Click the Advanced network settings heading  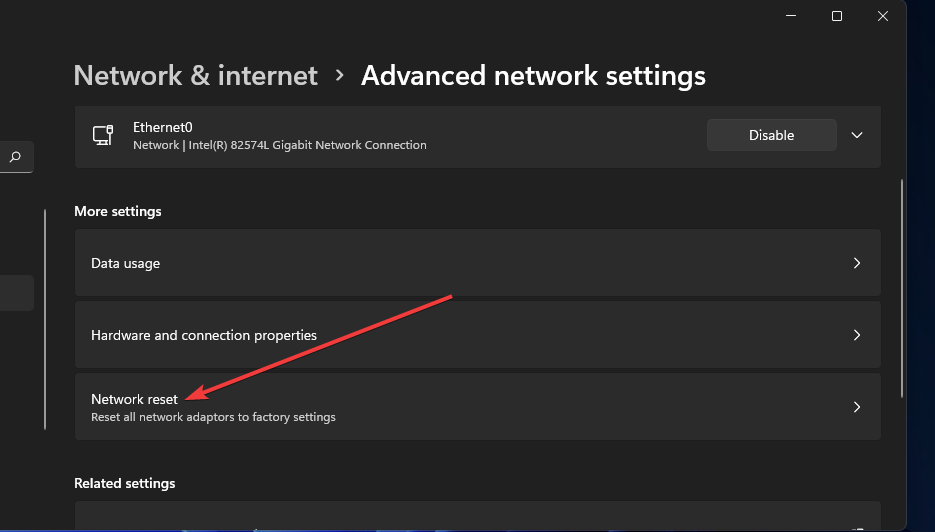click(533, 76)
